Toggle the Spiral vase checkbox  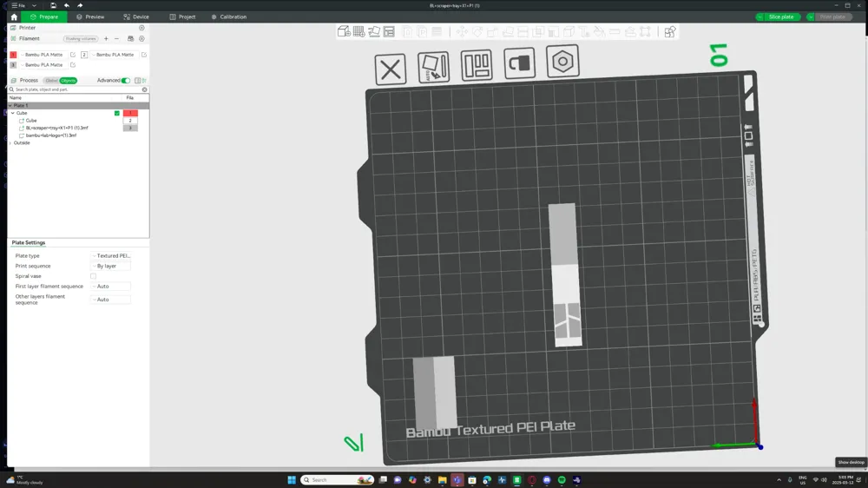pos(93,276)
